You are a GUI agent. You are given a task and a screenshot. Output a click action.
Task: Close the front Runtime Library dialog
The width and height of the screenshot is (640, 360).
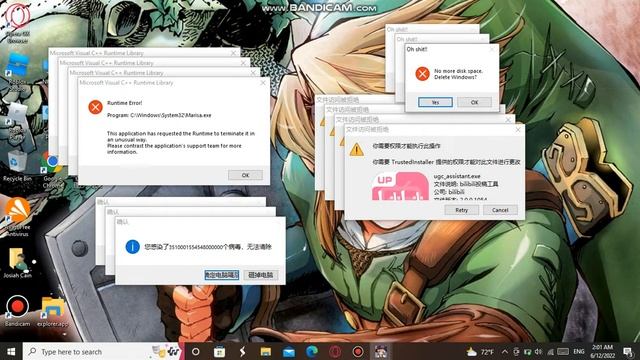tap(263, 82)
